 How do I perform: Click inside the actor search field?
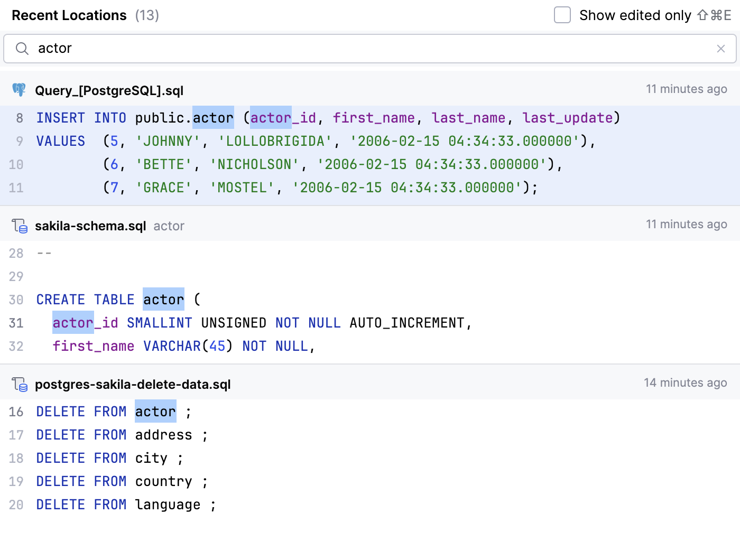tap(370, 49)
